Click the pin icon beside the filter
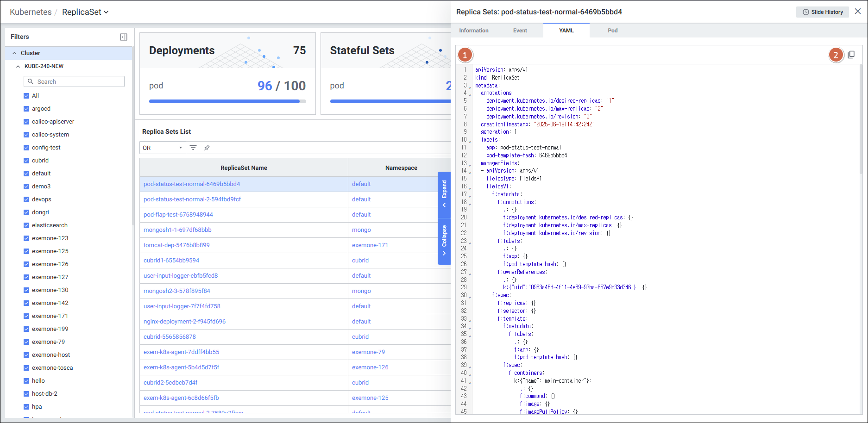The width and height of the screenshot is (868, 423). tap(207, 148)
